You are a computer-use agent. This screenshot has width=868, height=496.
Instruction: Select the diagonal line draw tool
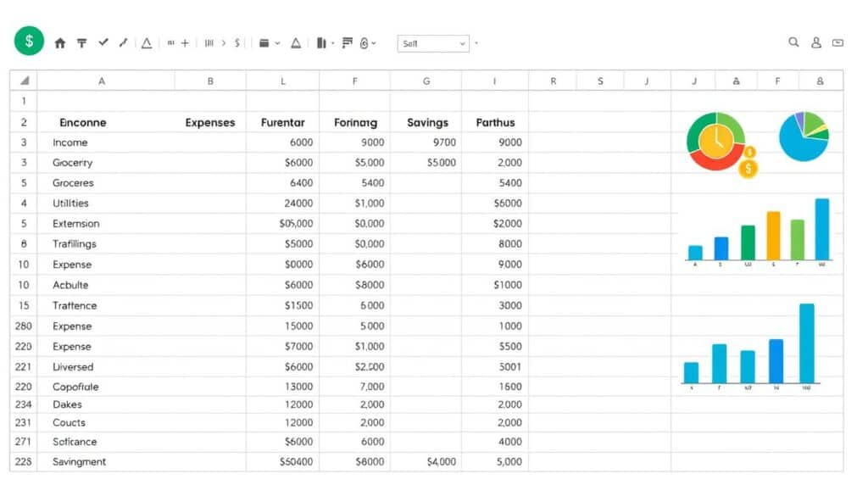tap(123, 42)
